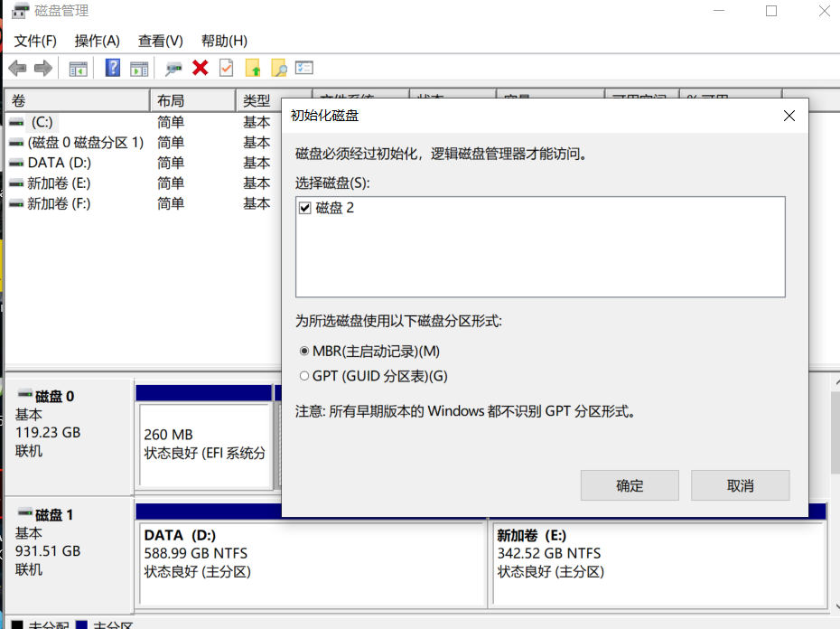Select the MBR(主启动记录) radio button
The height and width of the screenshot is (629, 840).
point(304,352)
